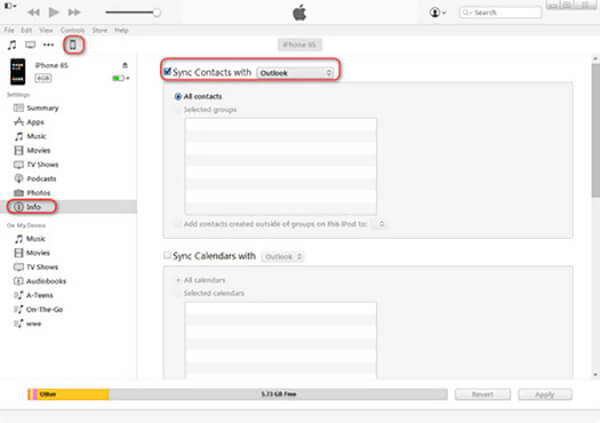Open the File menu
Screen dimensions: 600x423
[x=9, y=30]
